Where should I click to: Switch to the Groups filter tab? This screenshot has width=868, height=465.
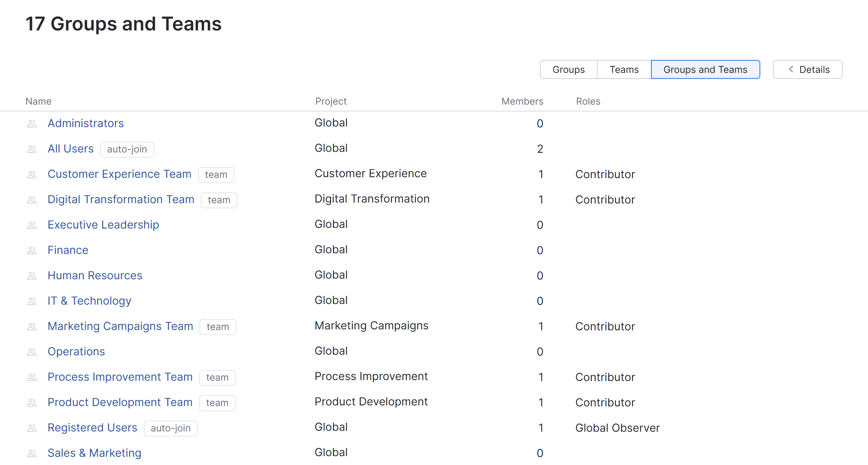(x=568, y=69)
